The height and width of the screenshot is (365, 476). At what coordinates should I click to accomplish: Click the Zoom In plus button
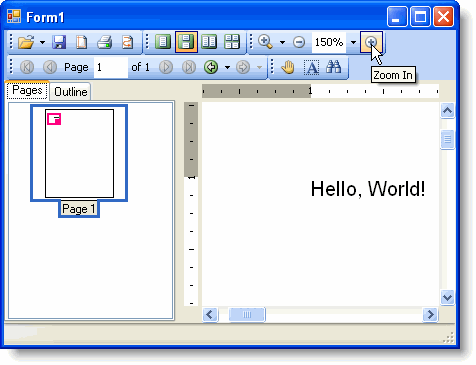371,42
